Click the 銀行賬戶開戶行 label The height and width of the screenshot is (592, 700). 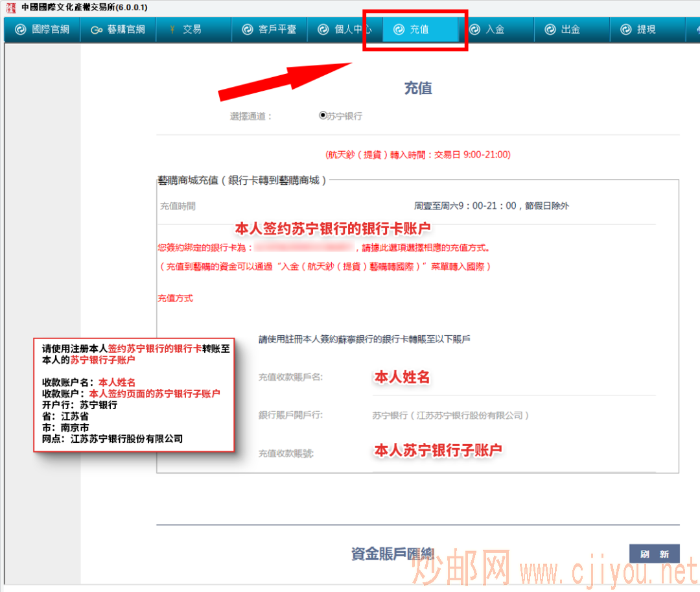(x=290, y=415)
